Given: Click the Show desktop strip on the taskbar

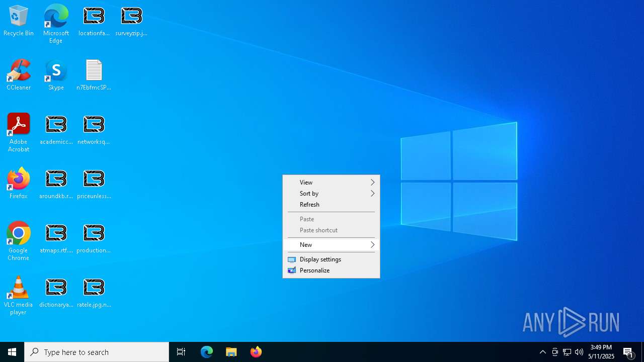Looking at the screenshot, I should click(x=642, y=352).
